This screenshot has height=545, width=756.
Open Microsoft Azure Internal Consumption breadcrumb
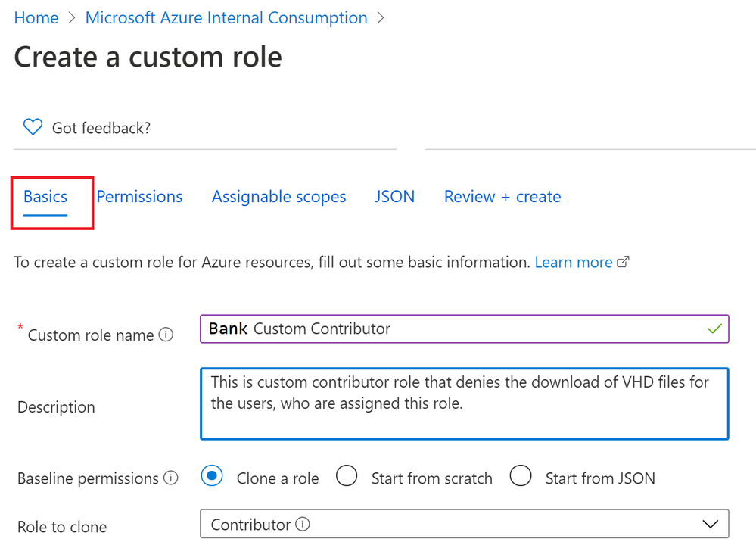click(226, 18)
